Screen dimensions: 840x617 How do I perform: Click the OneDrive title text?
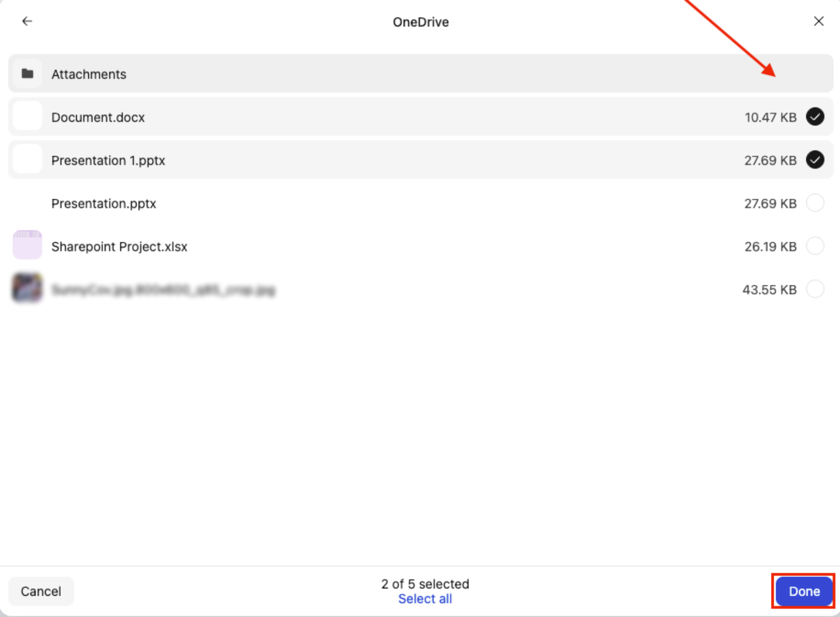tap(421, 22)
